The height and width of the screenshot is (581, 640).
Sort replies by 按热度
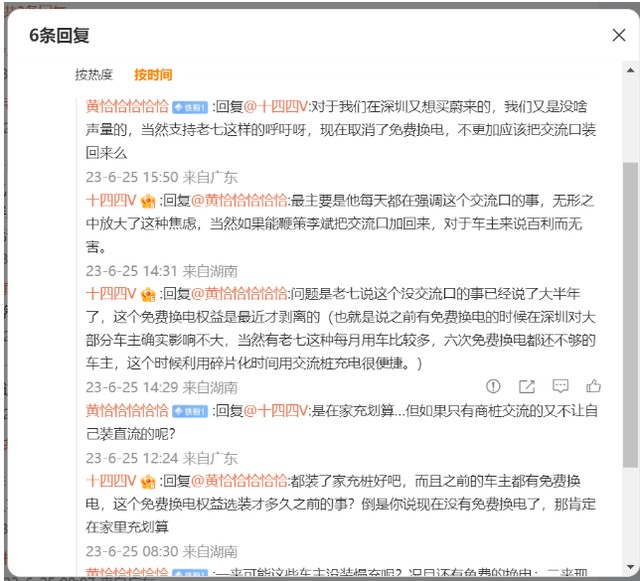(94, 75)
